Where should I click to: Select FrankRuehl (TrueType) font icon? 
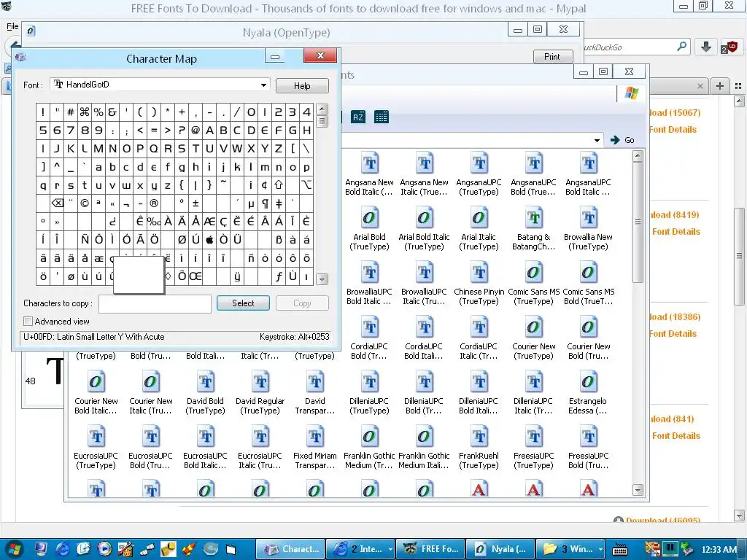[479, 448]
